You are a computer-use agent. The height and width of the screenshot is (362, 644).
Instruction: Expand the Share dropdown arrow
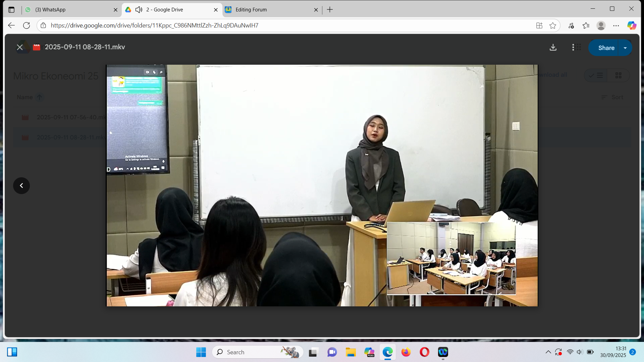[625, 48]
